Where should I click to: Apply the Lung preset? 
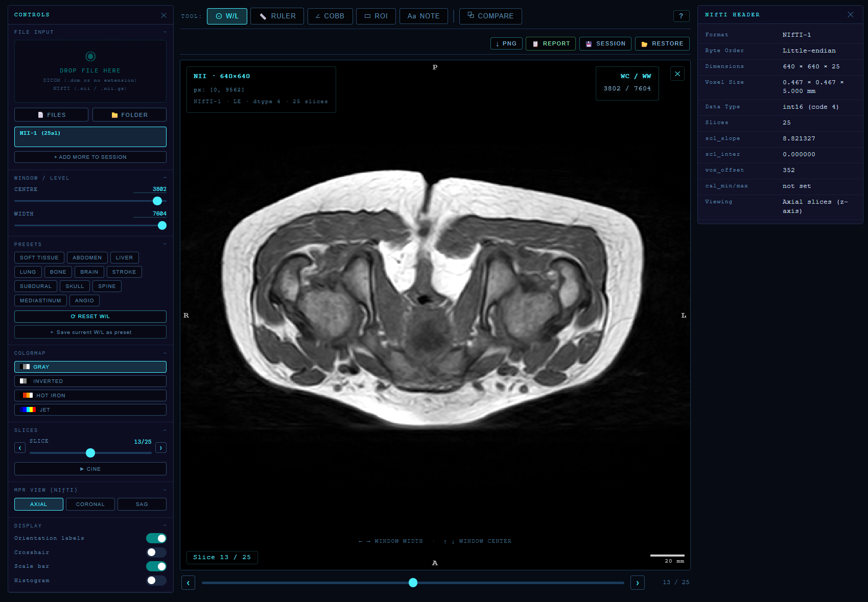(x=28, y=272)
